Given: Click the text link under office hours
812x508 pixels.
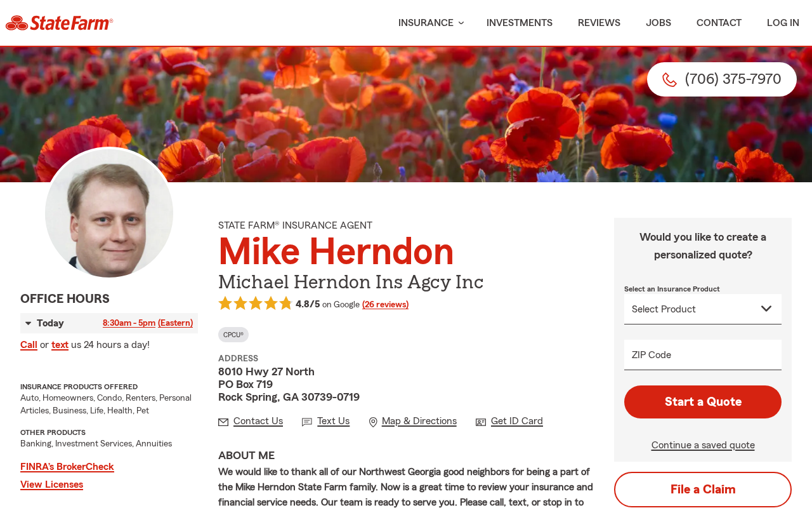Looking at the screenshot, I should point(60,345).
